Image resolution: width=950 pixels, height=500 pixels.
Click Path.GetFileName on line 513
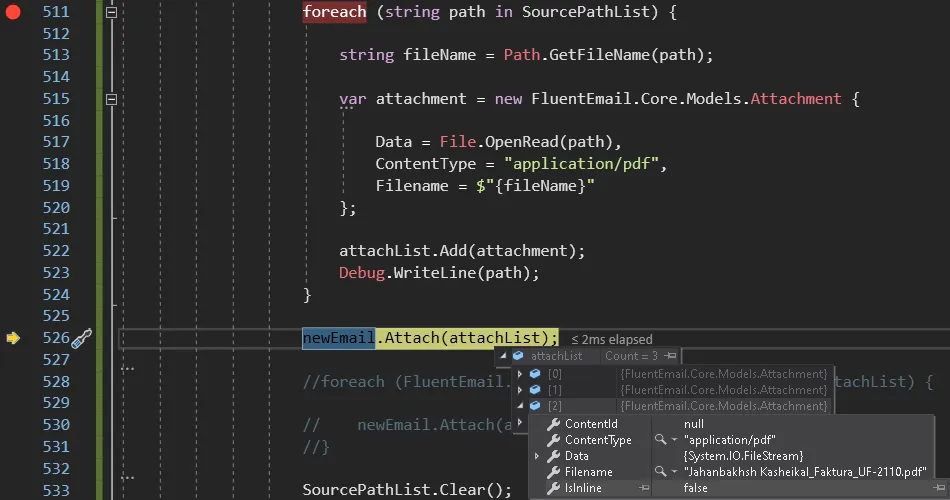point(576,55)
